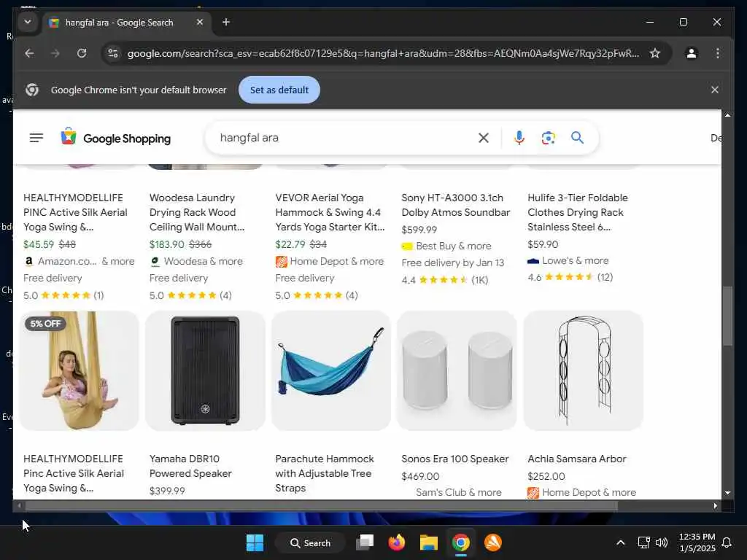
Task: Click 4.6 star rating (12) reviews
Action: coord(570,277)
